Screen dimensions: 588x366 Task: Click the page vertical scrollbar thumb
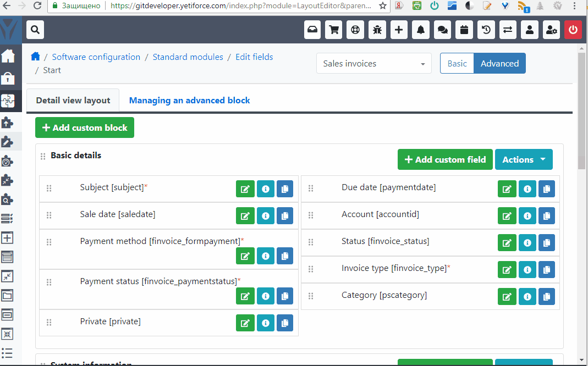pos(581,110)
